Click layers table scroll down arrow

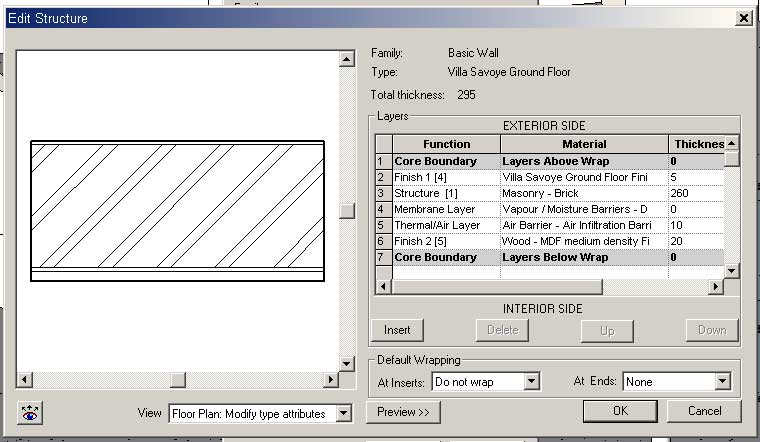731,271
